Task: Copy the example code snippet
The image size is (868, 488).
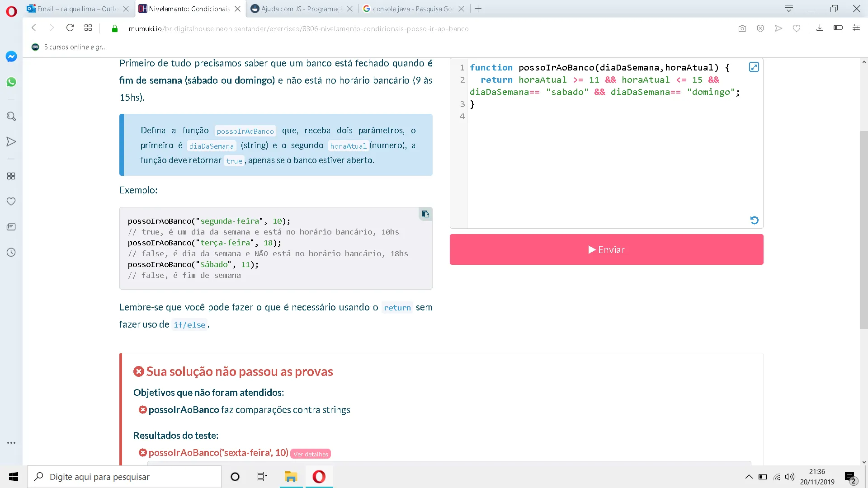Action: [x=425, y=214]
